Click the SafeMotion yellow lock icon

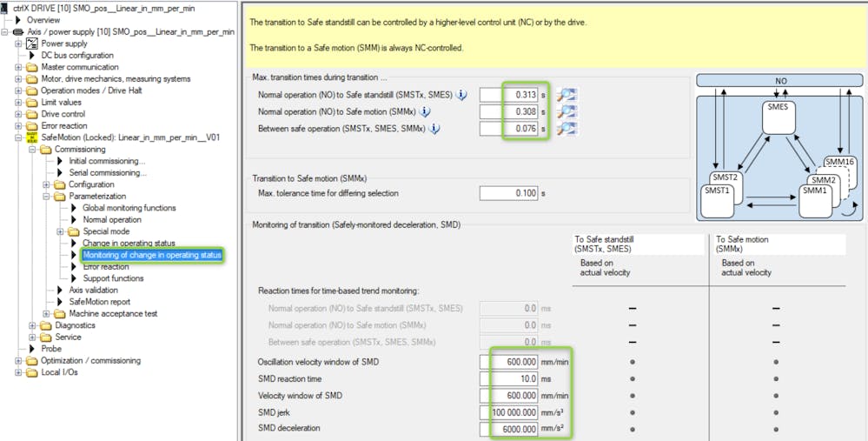point(31,137)
